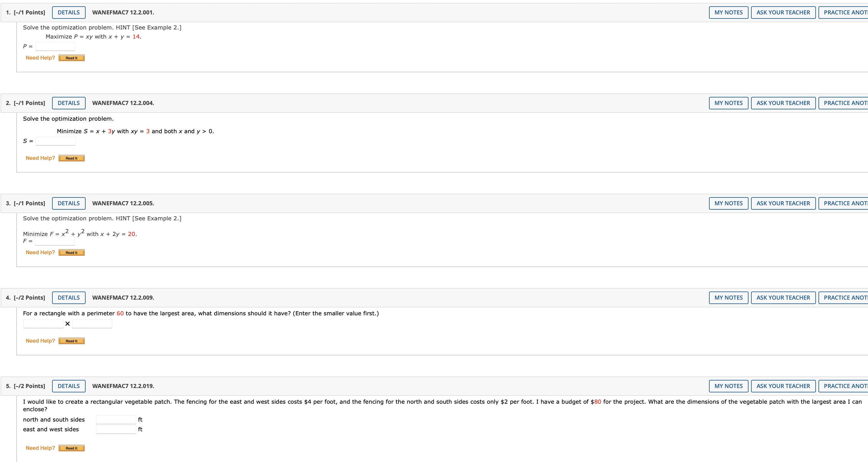Click Read It under the vegetable patch problem
The height and width of the screenshot is (462, 868).
click(71, 448)
